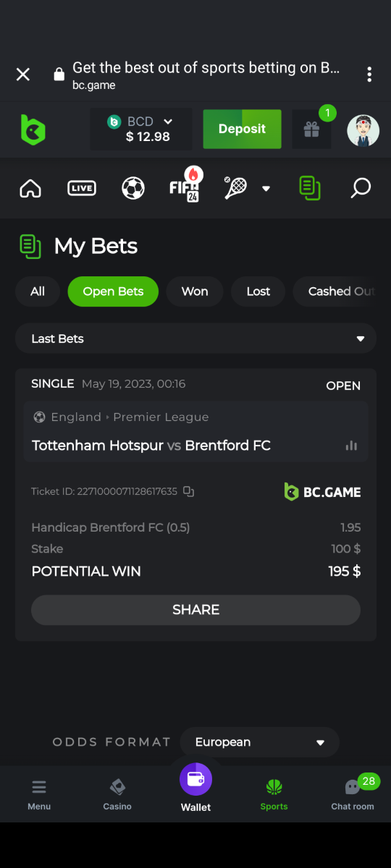Viewport: 391px width, 868px height.
Task: Open the Last Bets dropdown
Action: click(195, 339)
